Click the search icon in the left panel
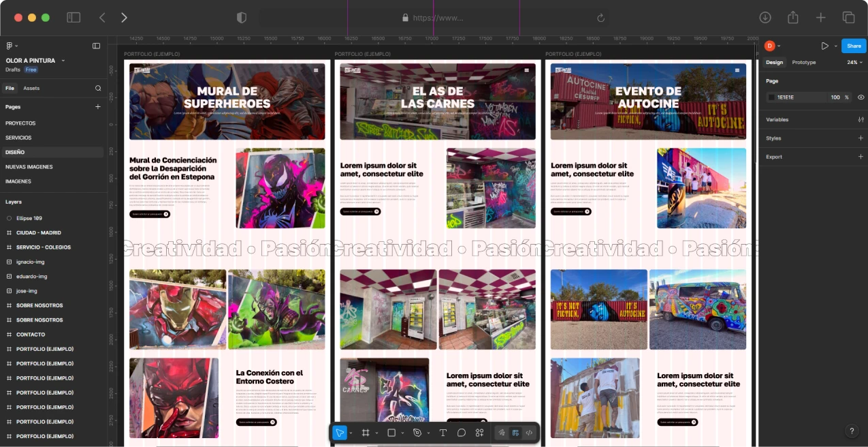 pyautogui.click(x=98, y=88)
